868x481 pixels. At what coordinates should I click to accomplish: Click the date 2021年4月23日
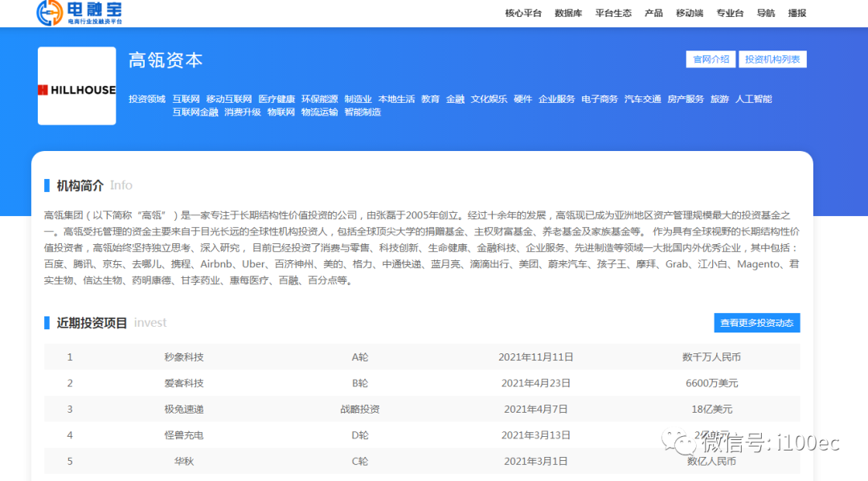[x=536, y=383]
